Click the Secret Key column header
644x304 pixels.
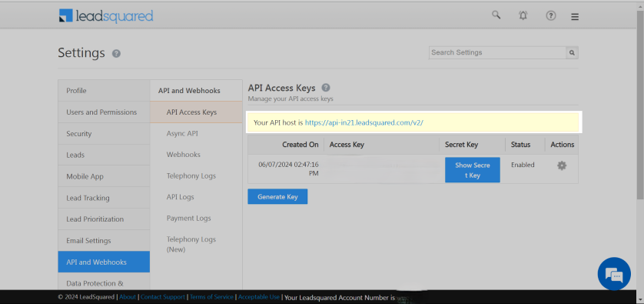(473, 145)
